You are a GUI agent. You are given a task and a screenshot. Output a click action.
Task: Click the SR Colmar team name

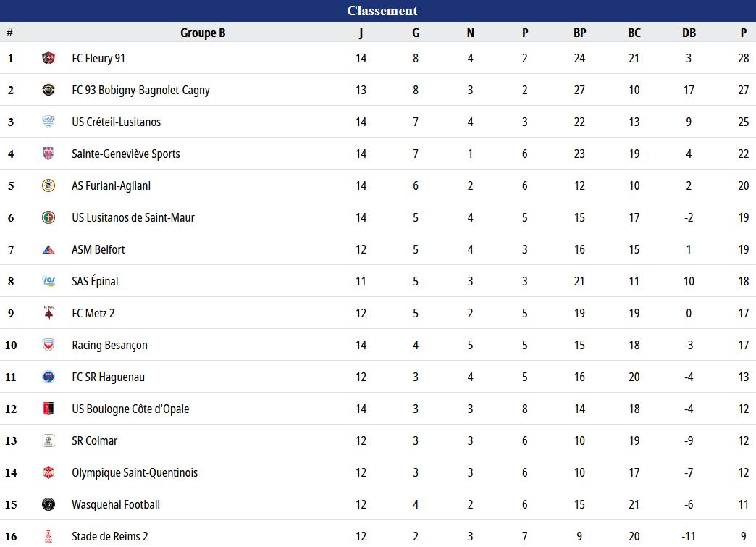tap(94, 441)
